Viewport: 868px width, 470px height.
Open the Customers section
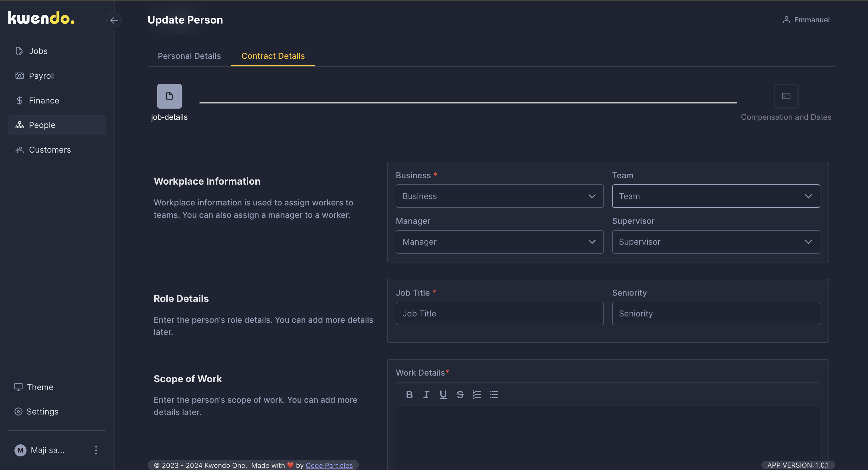pyautogui.click(x=57, y=150)
